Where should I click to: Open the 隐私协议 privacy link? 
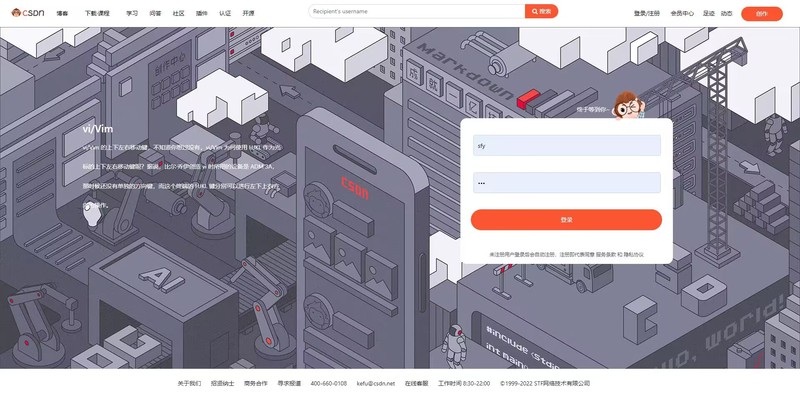(634, 254)
